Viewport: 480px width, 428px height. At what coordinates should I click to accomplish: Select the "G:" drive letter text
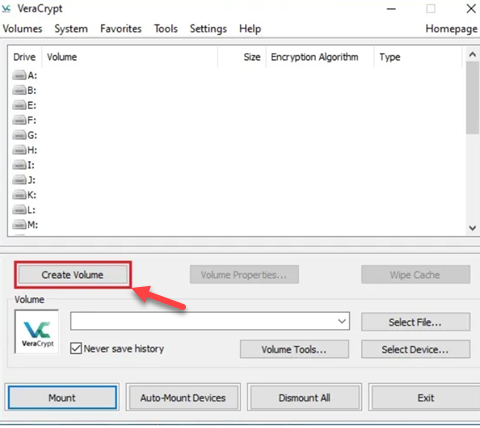point(32,135)
